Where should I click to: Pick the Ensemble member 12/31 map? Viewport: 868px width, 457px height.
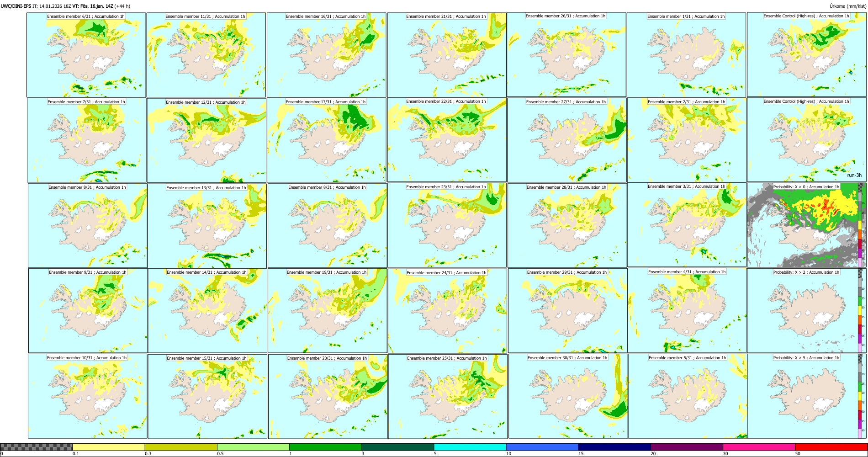206,140
